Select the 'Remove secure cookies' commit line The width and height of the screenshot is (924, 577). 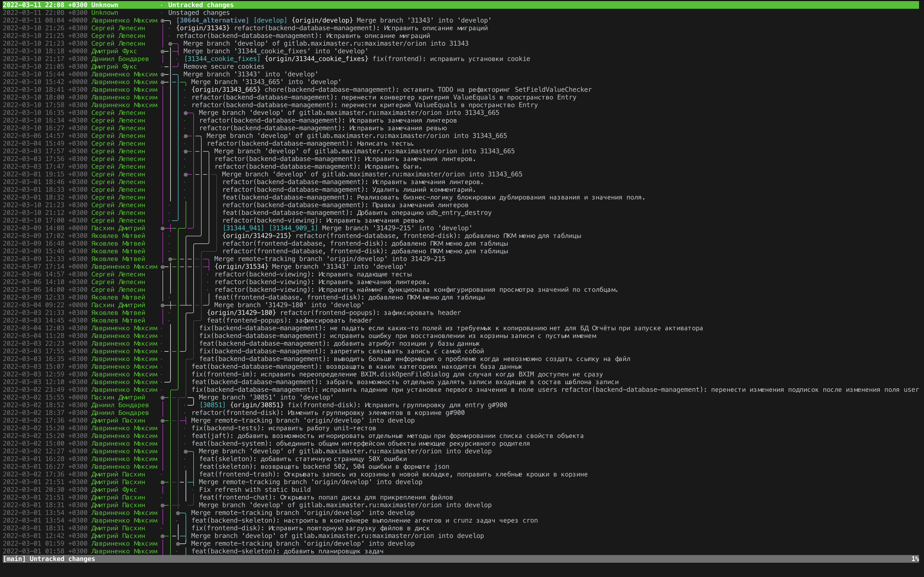pos(223,66)
